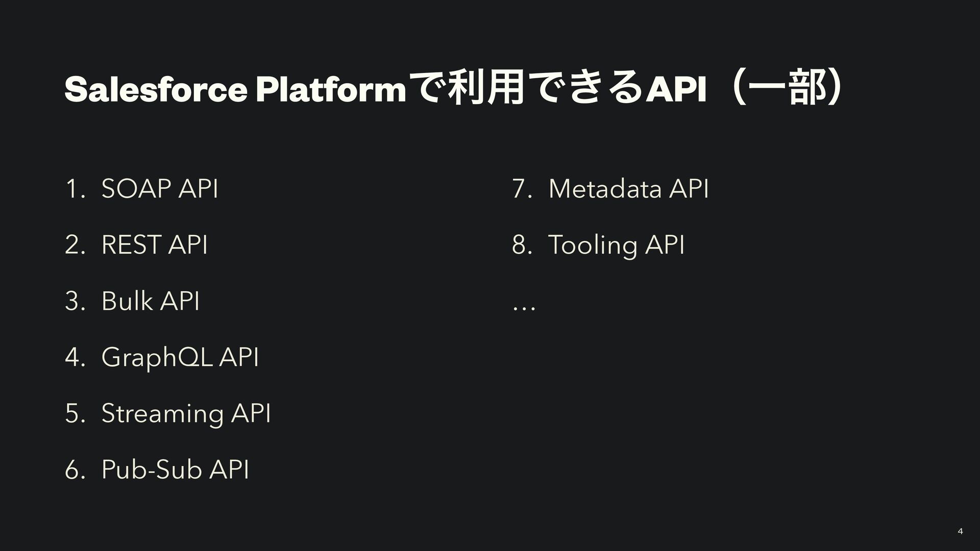Click the number 4 list marker
The height and width of the screenshot is (551, 980).
[x=75, y=357]
